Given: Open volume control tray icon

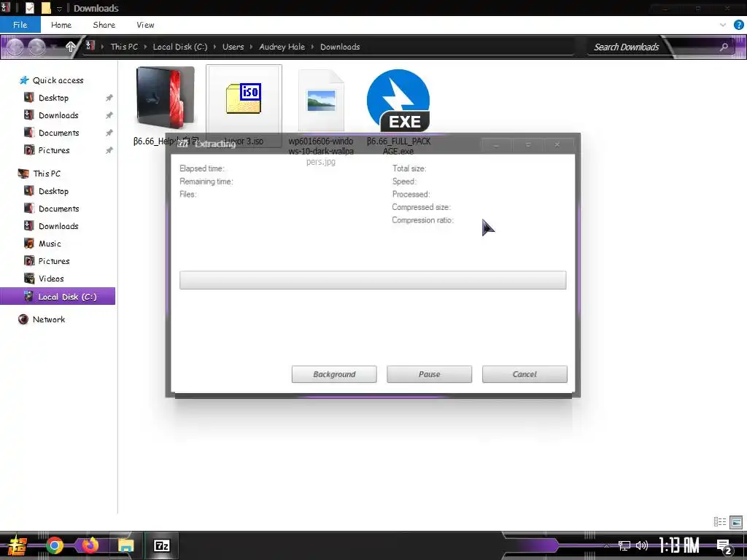Looking at the screenshot, I should (x=642, y=545).
